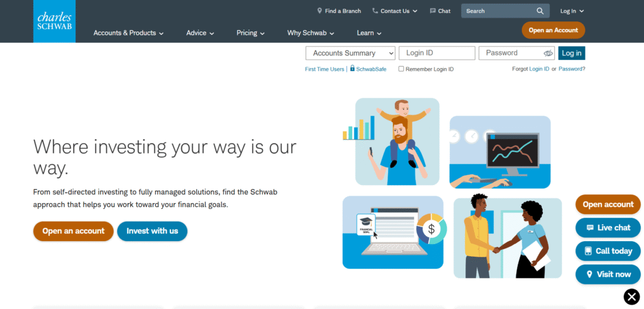Click the blue Log in button
Viewport: 644px width, 309px height.
571,53
